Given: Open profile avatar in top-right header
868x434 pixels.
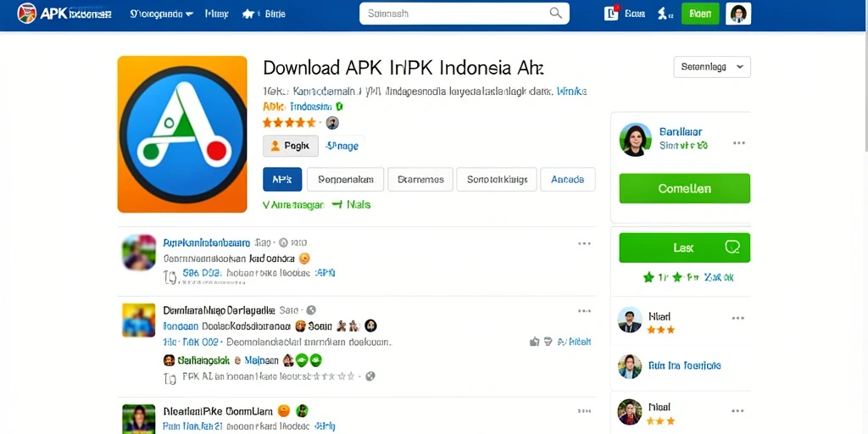Looking at the screenshot, I should [x=738, y=14].
